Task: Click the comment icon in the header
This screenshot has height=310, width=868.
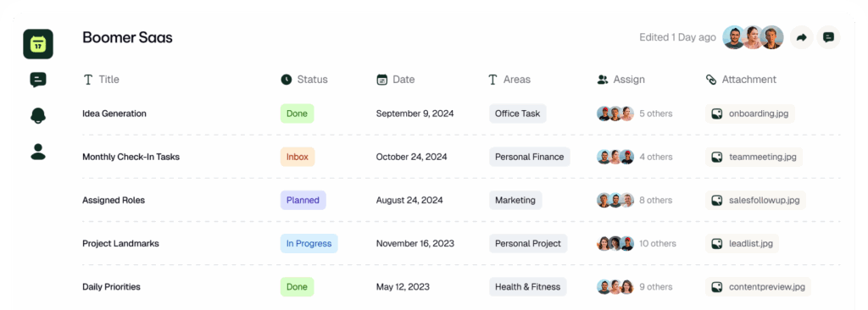Action: 828,37
